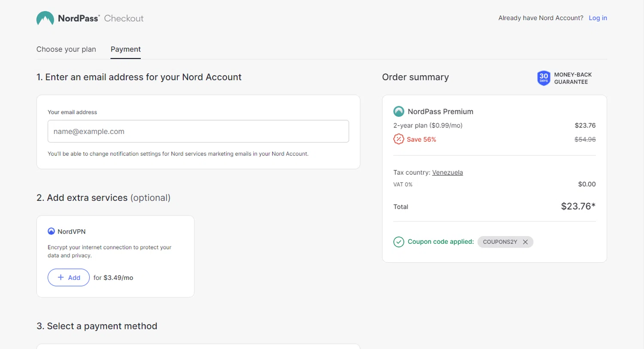Click the NordPass Premium product icon

[399, 112]
